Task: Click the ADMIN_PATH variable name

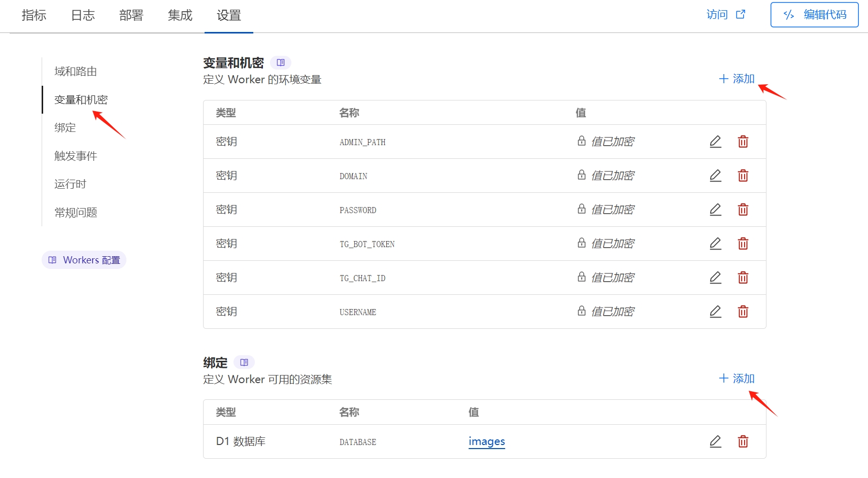Action: 362,143
